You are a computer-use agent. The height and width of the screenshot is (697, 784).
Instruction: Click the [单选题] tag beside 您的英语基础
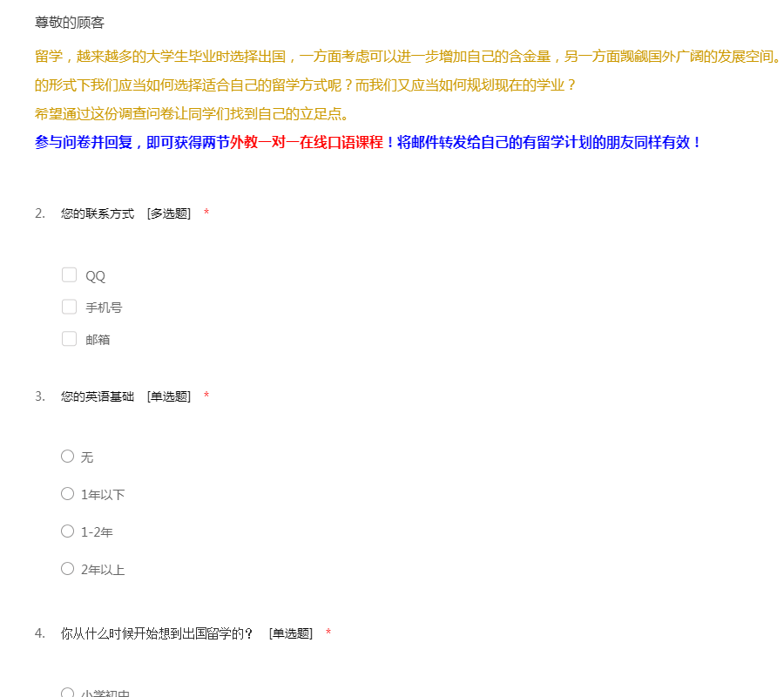[169, 396]
